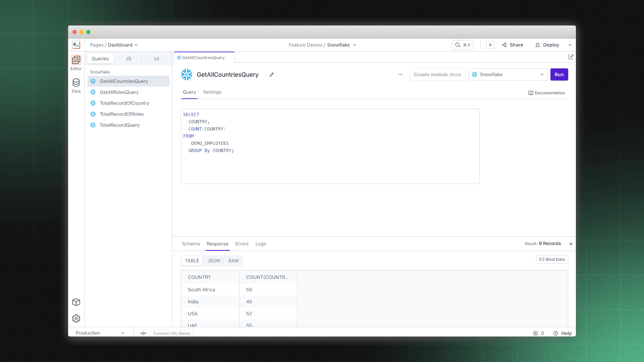This screenshot has width=644, height=362.
Task: Click the preview play icon
Action: pyautogui.click(x=490, y=45)
